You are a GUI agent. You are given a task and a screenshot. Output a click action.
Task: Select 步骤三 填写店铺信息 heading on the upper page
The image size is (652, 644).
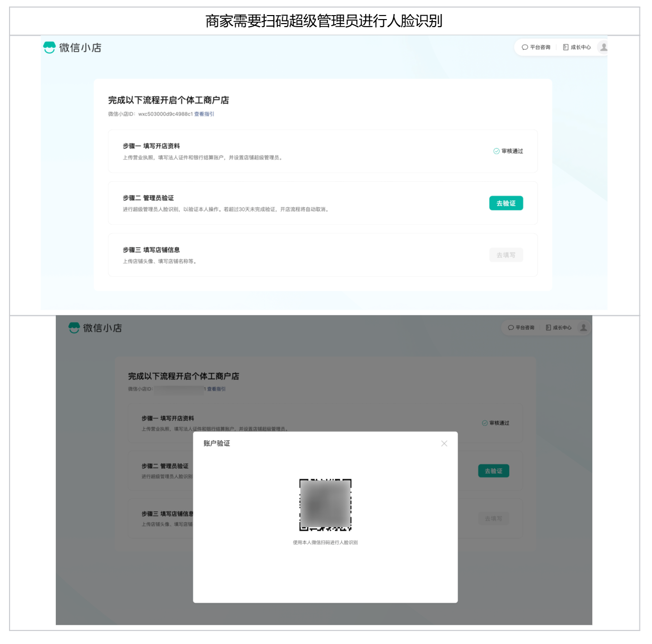coord(151,250)
